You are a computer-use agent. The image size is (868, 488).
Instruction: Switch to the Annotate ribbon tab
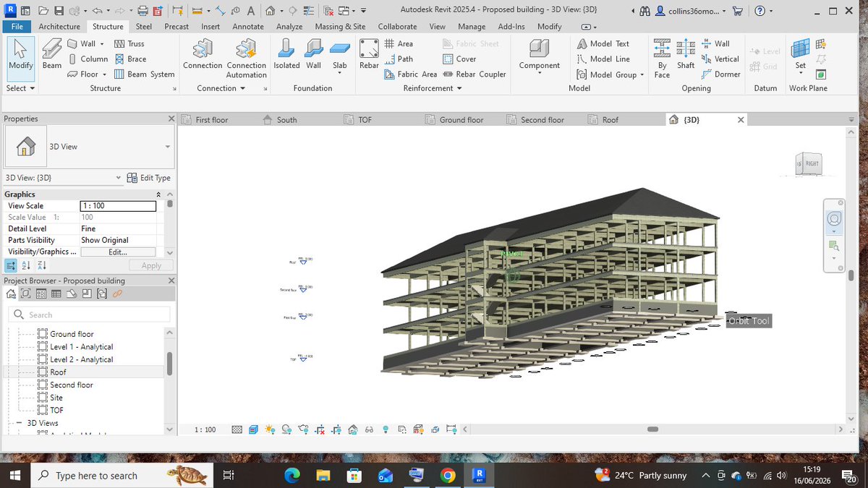(x=248, y=26)
